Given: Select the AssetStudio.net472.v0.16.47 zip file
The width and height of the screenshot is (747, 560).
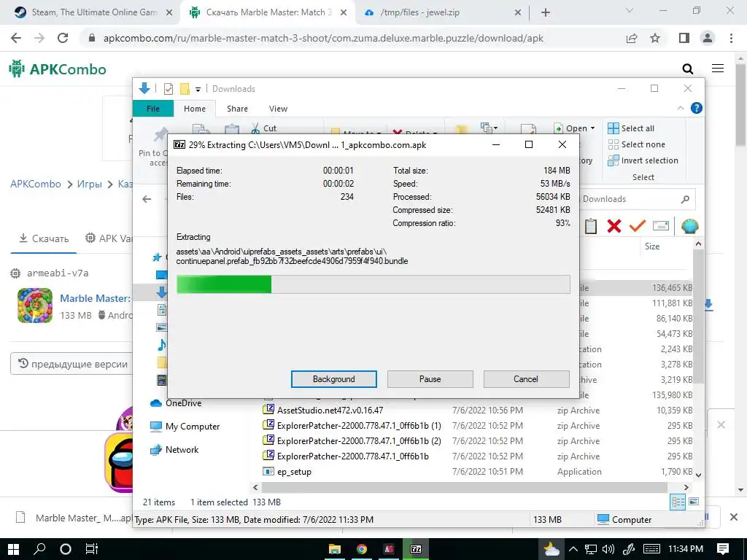Looking at the screenshot, I should click(330, 410).
